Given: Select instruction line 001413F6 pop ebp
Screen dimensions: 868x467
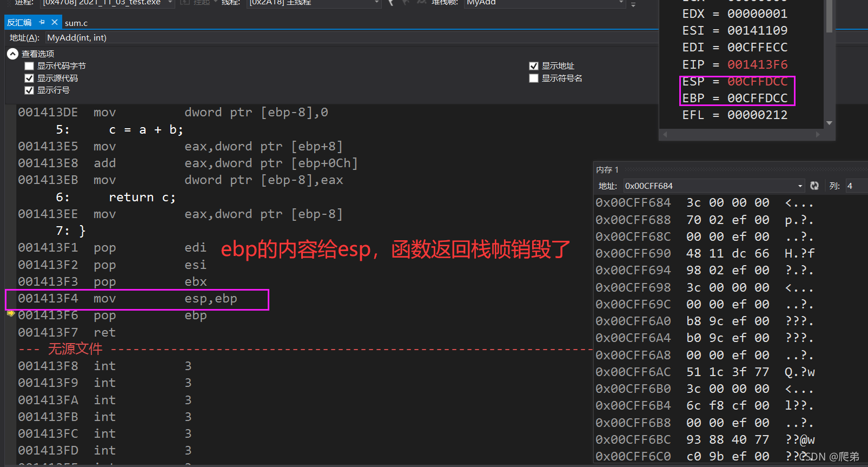Looking at the screenshot, I should [112, 315].
